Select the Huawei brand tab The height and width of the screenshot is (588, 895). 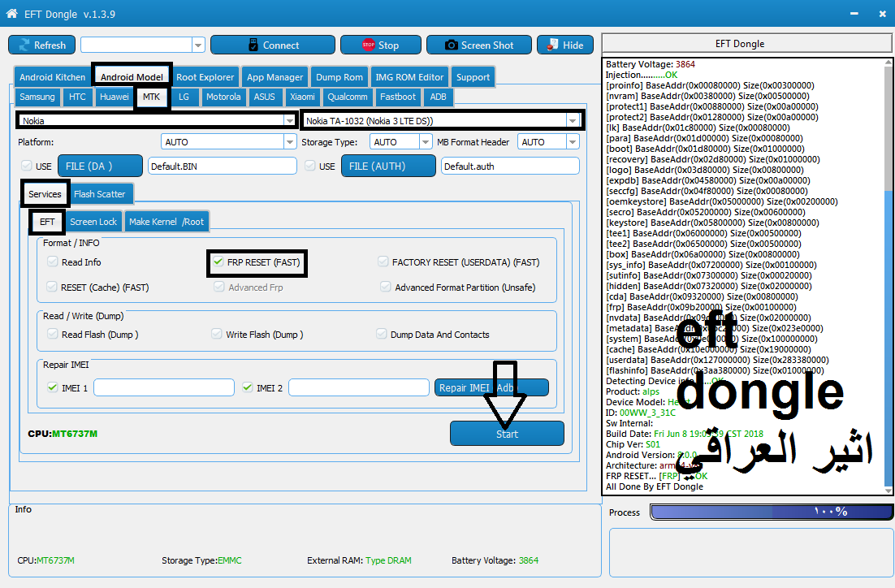[x=115, y=97]
